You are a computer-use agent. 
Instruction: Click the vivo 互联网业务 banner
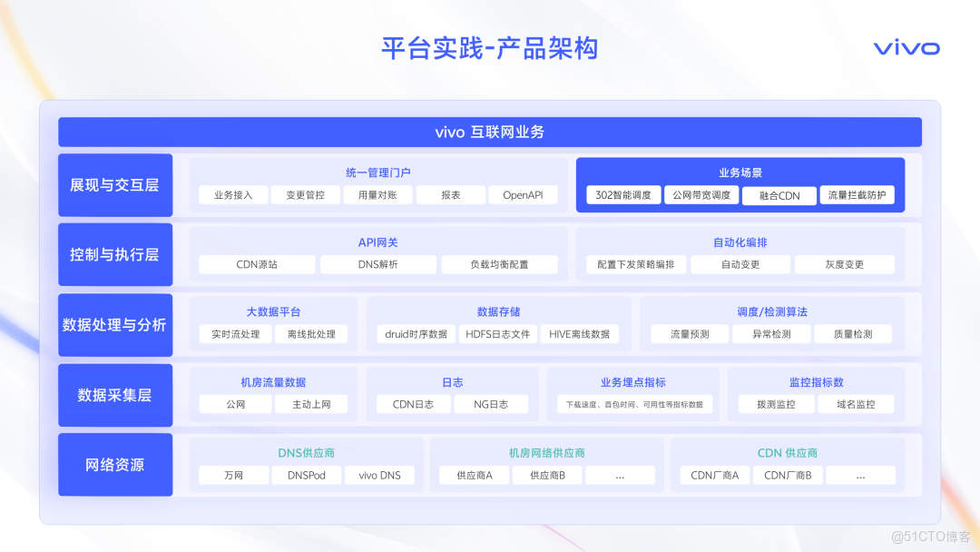(x=490, y=132)
